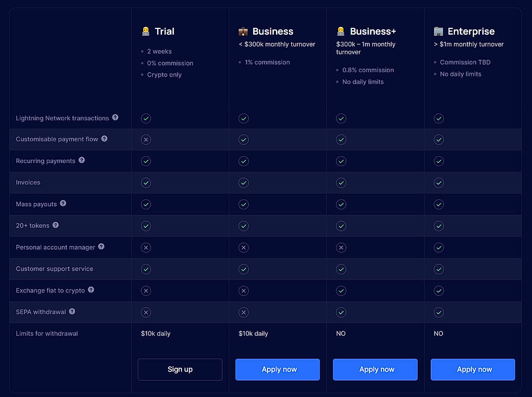Screen dimensions: 532x397
Task: Select the Trial plan column header
Action: point(158,31)
